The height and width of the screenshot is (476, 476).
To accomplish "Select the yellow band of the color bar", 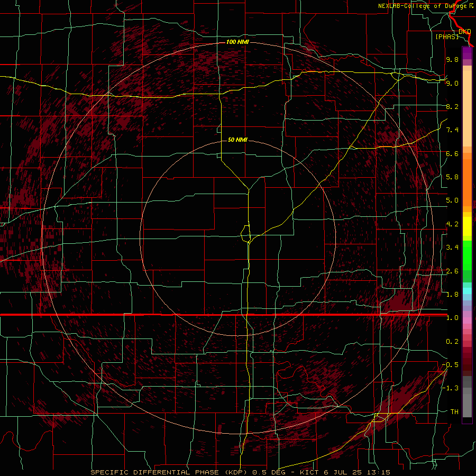I will pos(467,226).
